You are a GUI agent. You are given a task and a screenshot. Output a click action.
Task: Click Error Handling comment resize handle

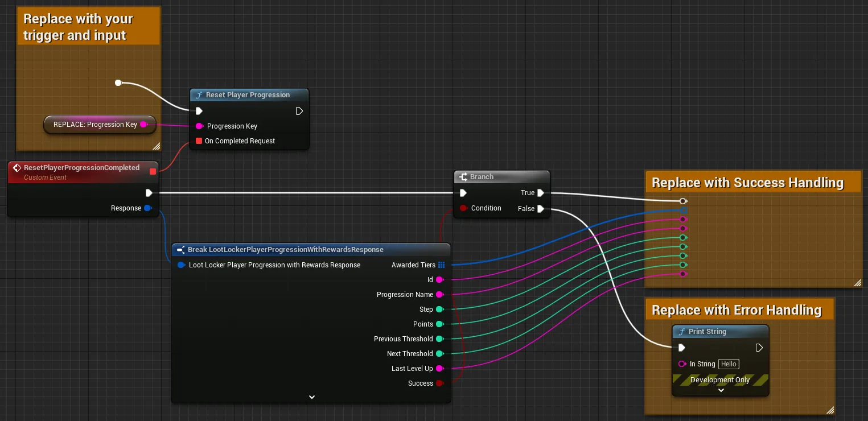pos(830,410)
